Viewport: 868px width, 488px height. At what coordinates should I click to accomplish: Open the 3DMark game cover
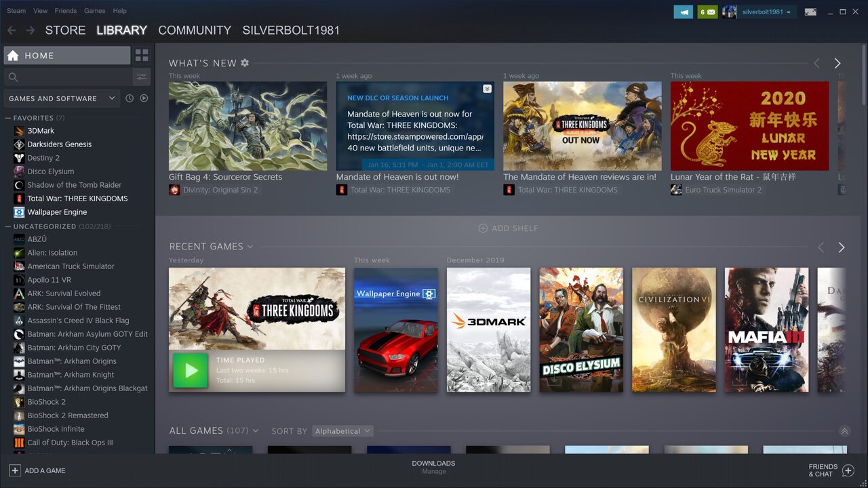click(x=488, y=330)
